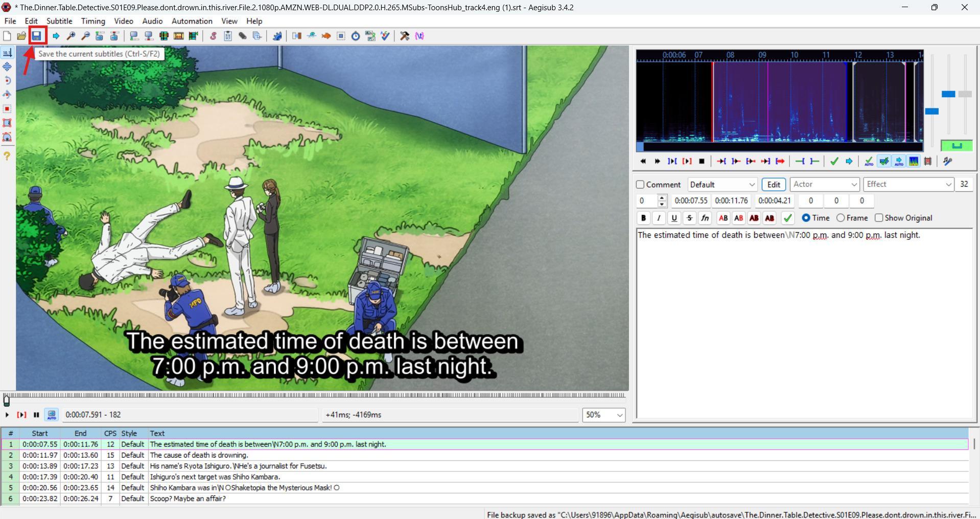Toggle audio auto-commit changes
This screenshot has width=980, height=519.
tap(869, 161)
